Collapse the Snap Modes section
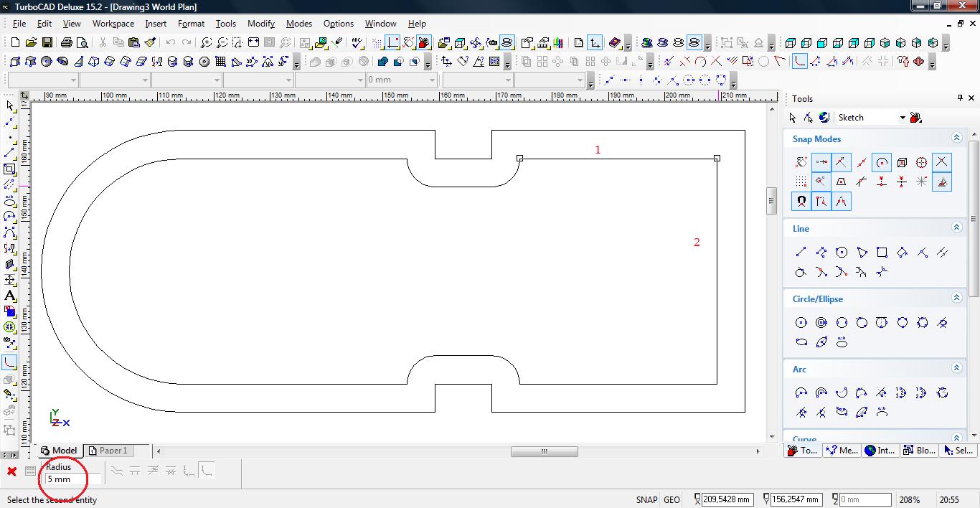Screen dimensions: 980x508 (956, 138)
